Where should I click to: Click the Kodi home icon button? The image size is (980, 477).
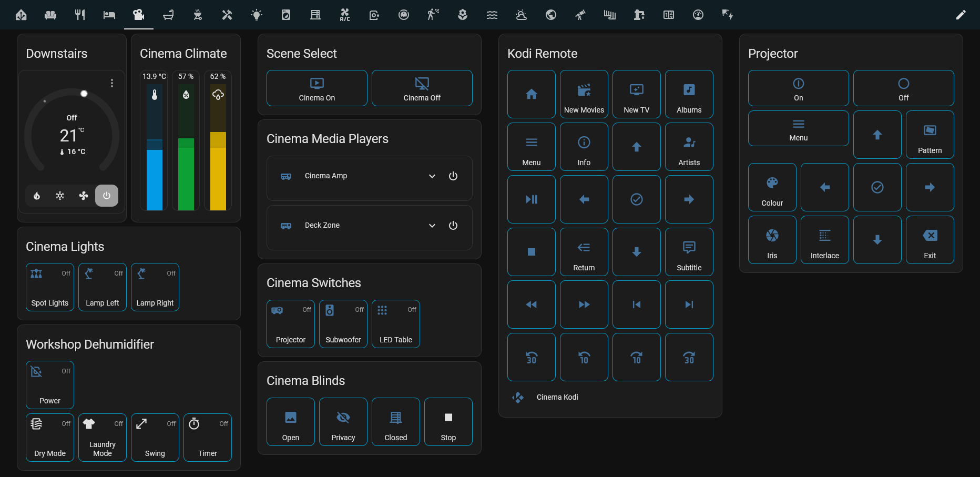(531, 94)
